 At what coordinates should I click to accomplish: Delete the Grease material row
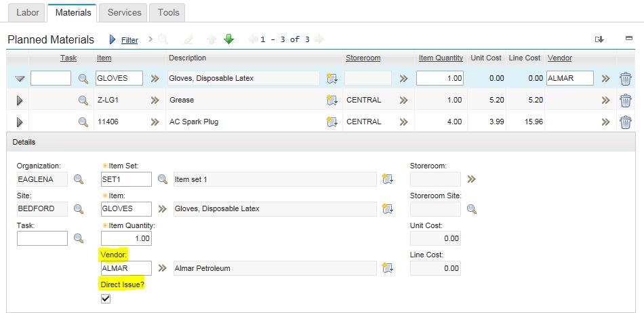(x=625, y=100)
